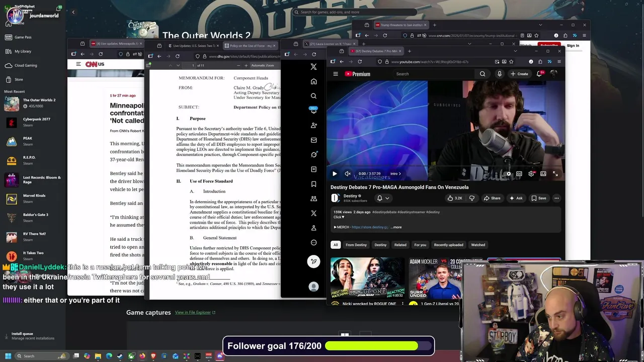Go to next page in PDF viewer
This screenshot has height=362, width=644.
178,65
